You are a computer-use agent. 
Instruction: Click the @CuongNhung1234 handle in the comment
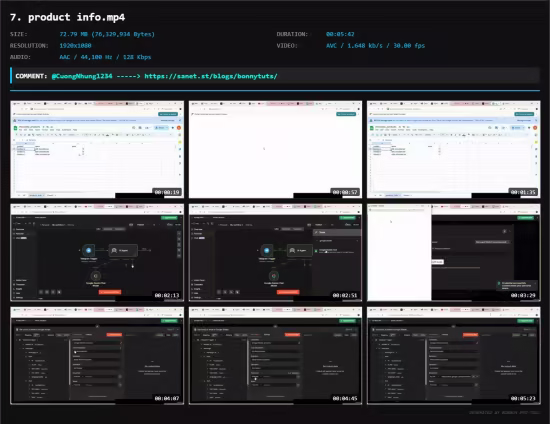click(82, 76)
